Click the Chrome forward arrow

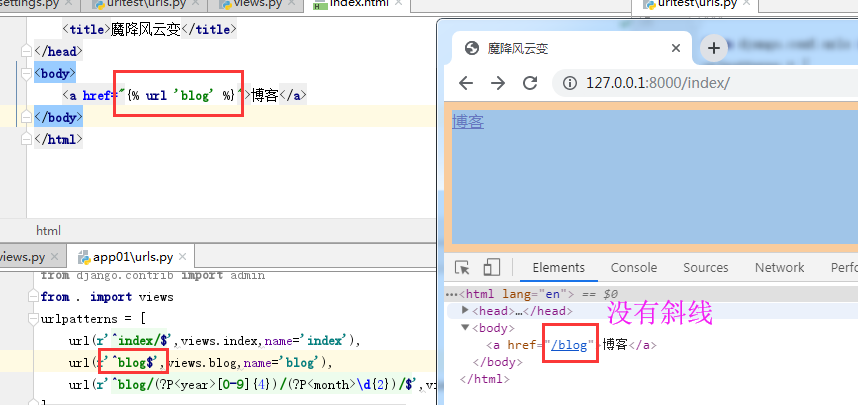498,83
